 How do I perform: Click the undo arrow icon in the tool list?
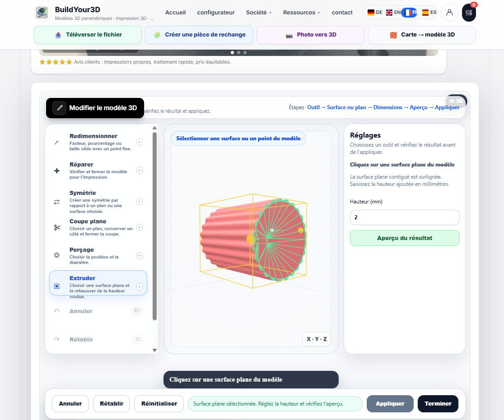56,311
